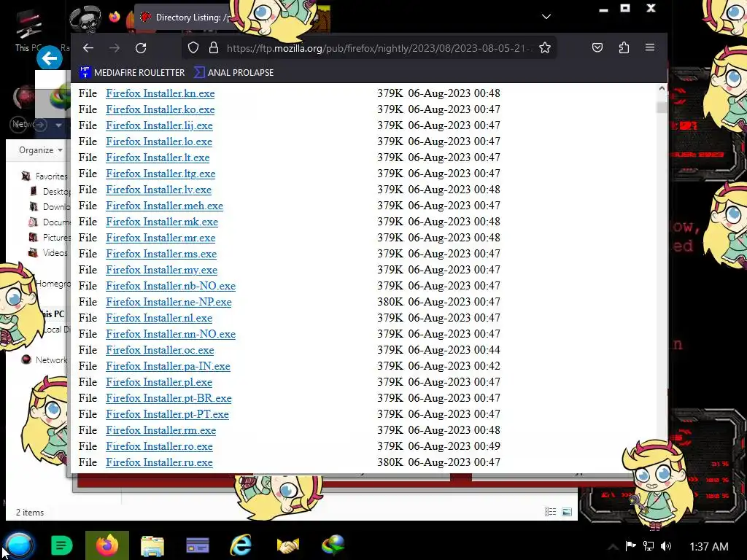
Task: Click the Firefox taskbar icon
Action: [107, 545]
